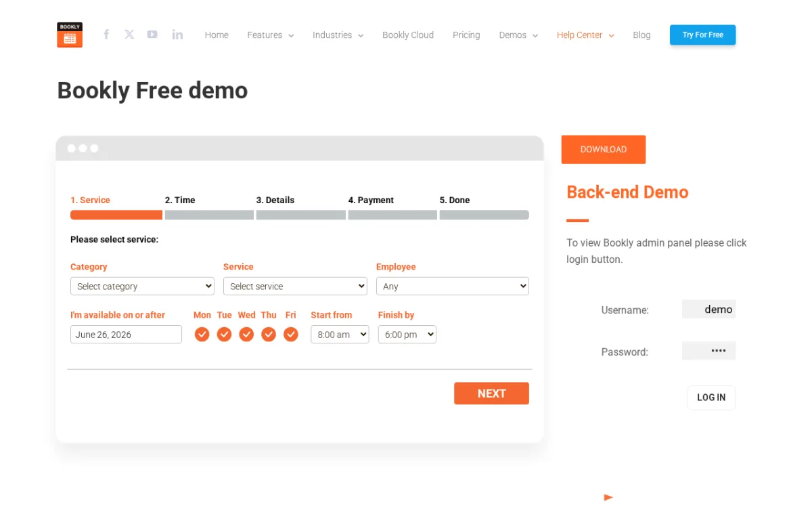Open the X (Twitter) social icon
The image size is (812, 508).
pyautogui.click(x=129, y=35)
